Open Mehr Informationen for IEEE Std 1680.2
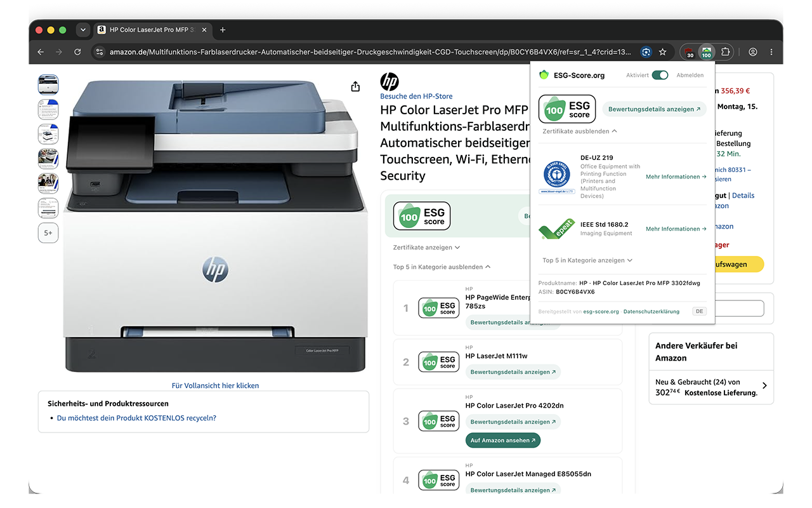Viewport: 812px width, 508px height. tap(676, 229)
